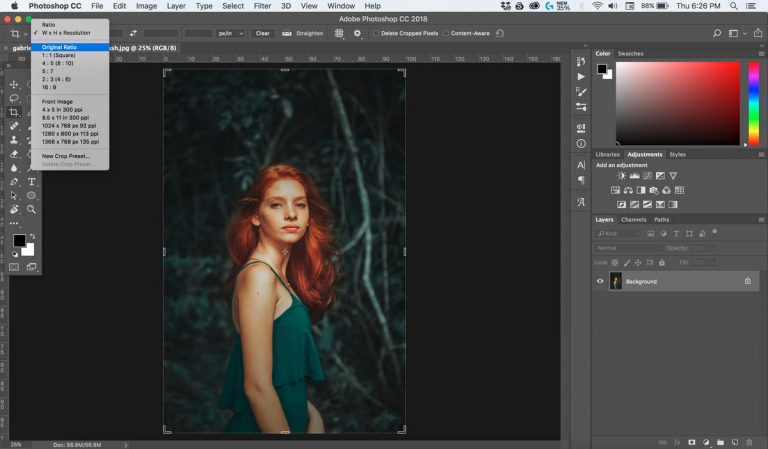Select the Crop tool in the toolbar
This screenshot has width=768, height=449.
pyautogui.click(x=14, y=112)
